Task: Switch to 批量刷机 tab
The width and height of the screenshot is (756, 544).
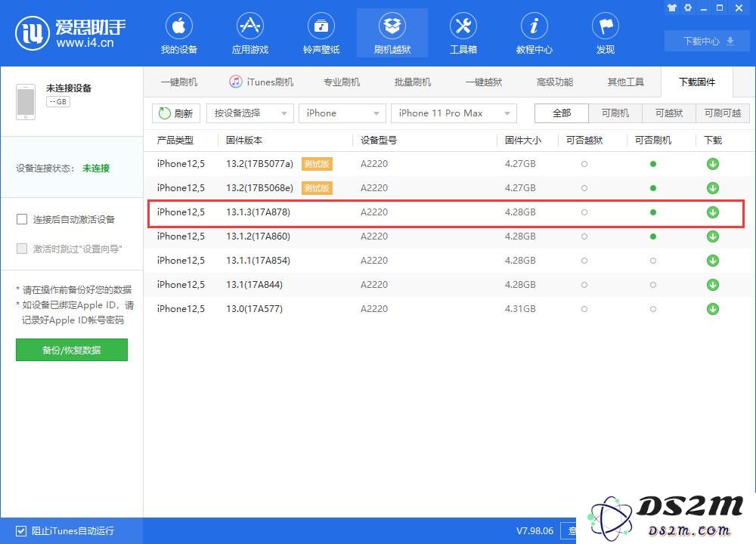Action: (x=413, y=82)
